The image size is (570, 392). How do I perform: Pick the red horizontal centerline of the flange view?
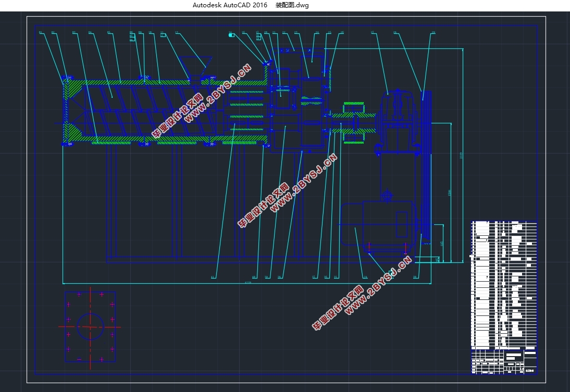coord(90,326)
